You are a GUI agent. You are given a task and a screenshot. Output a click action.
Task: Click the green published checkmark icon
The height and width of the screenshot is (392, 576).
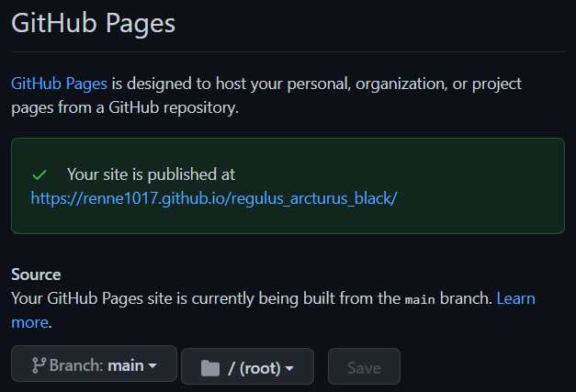(40, 174)
